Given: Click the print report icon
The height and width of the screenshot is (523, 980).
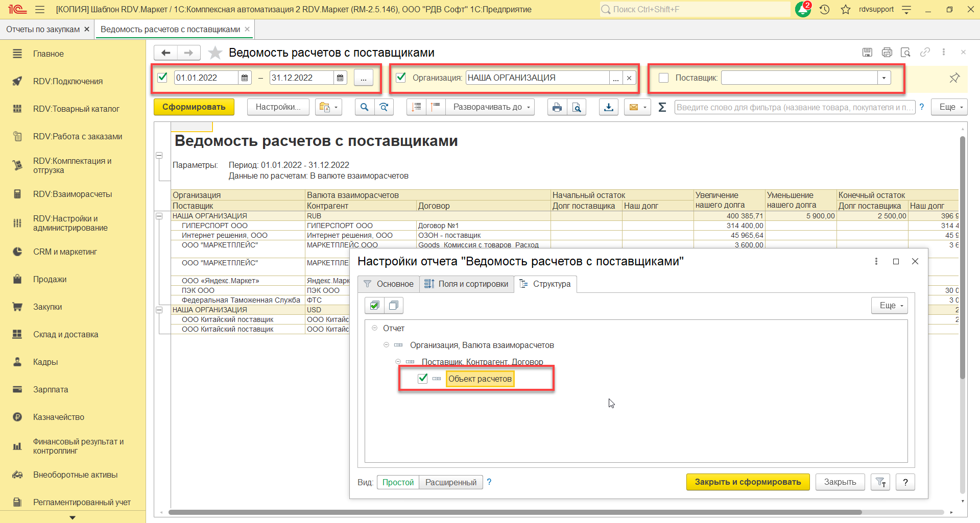Looking at the screenshot, I should pos(557,107).
